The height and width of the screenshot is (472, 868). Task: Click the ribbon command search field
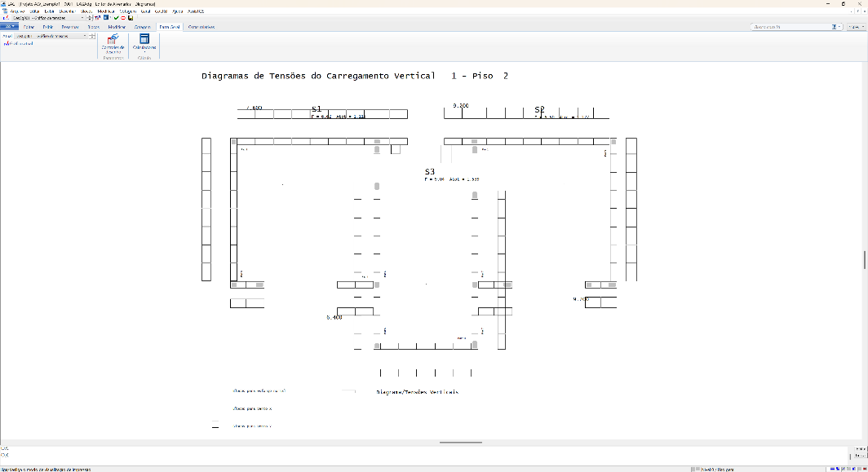pos(791,27)
